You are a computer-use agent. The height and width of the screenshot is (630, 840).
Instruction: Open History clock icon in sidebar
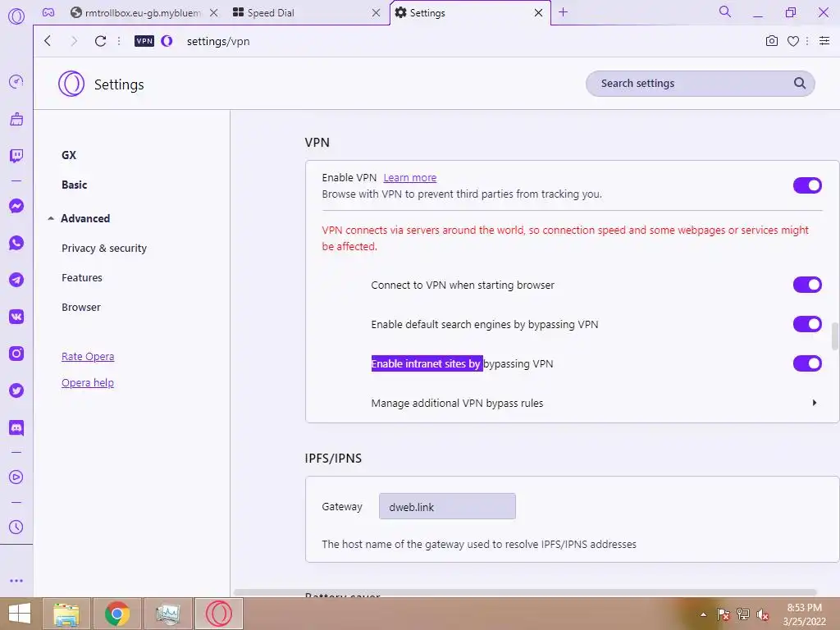[x=16, y=527]
